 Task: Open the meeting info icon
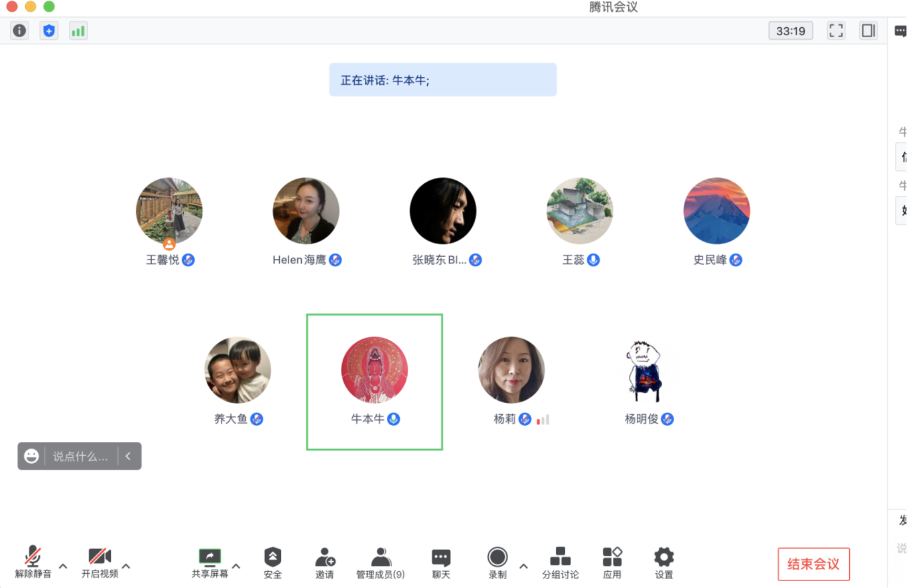tap(19, 31)
